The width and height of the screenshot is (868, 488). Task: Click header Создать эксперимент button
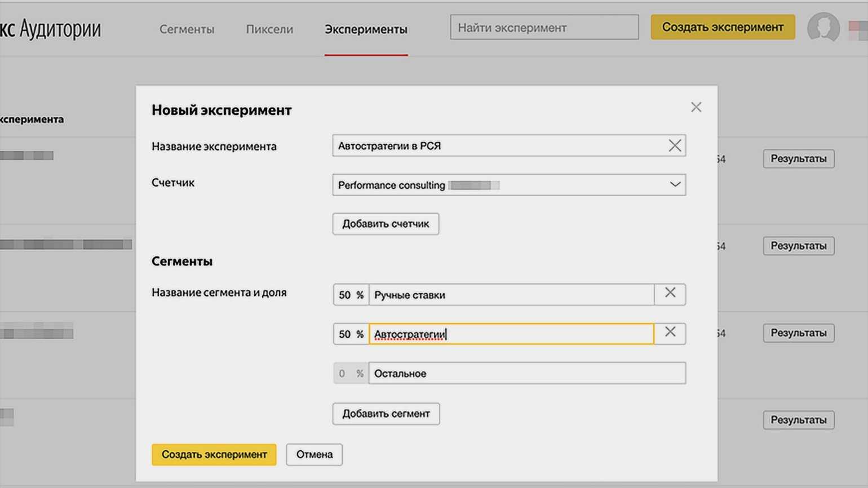tap(723, 27)
